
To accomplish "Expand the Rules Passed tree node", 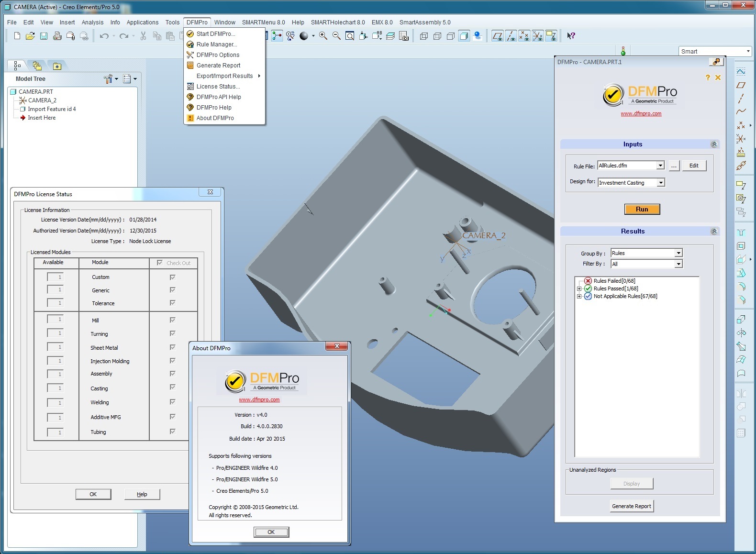I will [579, 289].
